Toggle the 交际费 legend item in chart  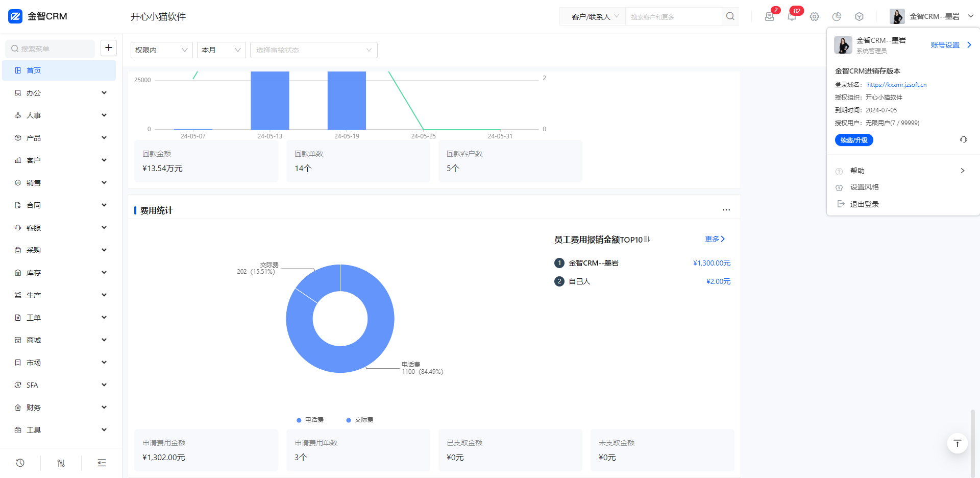359,420
